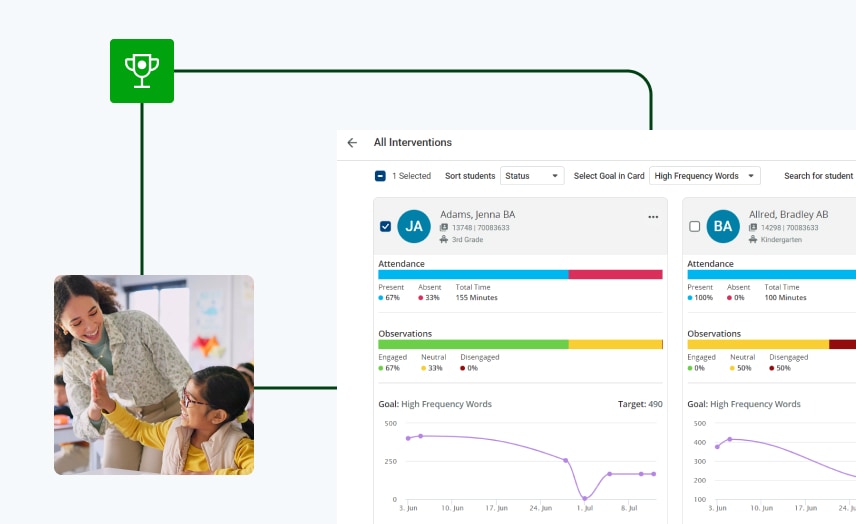Click Jenna's Disengaged 0% value
This screenshot has width=856, height=524.
469,368
